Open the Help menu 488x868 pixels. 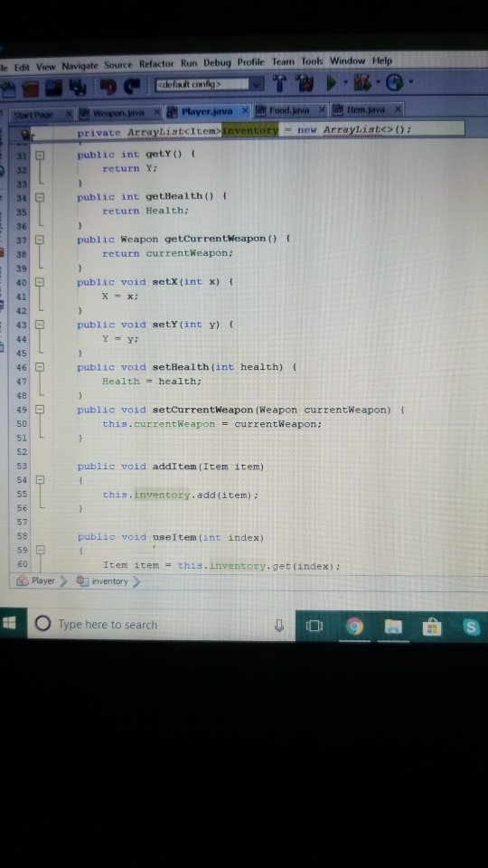(x=382, y=60)
